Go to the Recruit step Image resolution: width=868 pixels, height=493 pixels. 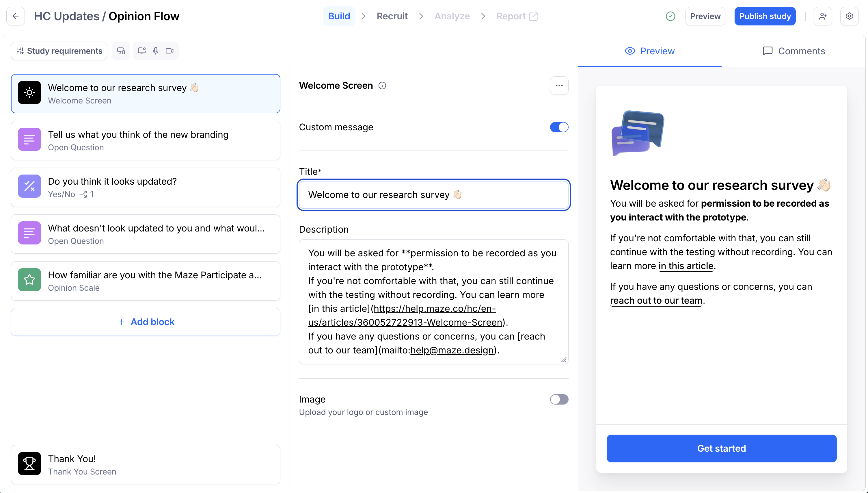(392, 16)
